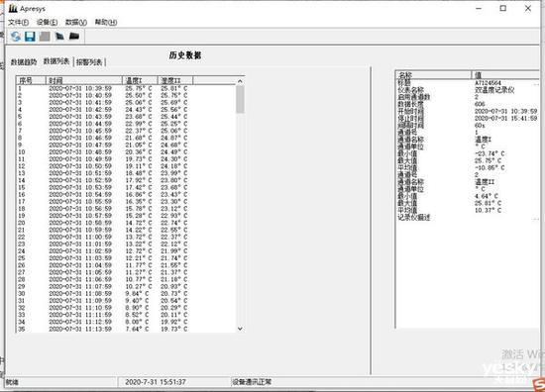Click the floppy disk save icon
This screenshot has height=392, width=545.
tap(30, 36)
